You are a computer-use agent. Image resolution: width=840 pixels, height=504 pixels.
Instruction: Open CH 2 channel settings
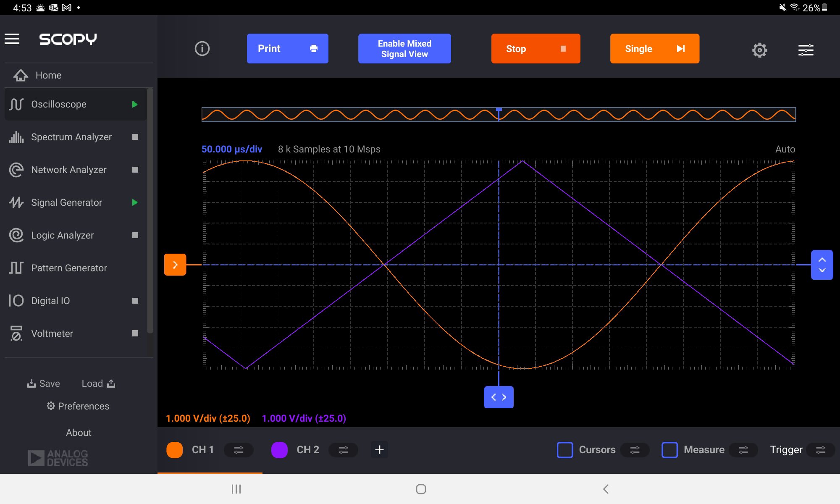(x=343, y=449)
